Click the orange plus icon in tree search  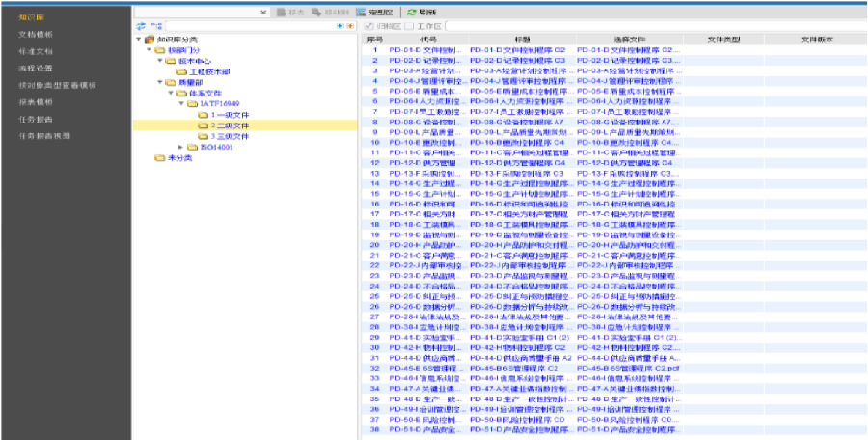[350, 25]
